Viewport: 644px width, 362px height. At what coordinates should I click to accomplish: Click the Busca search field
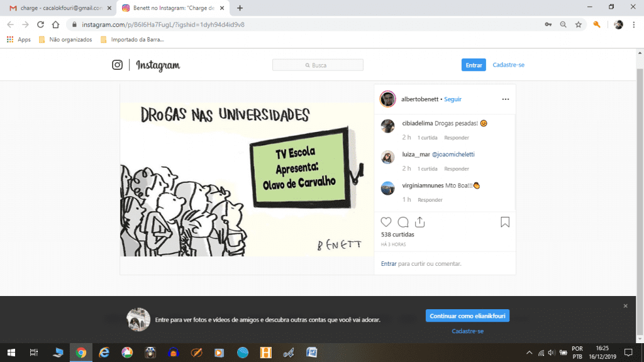pos(318,65)
